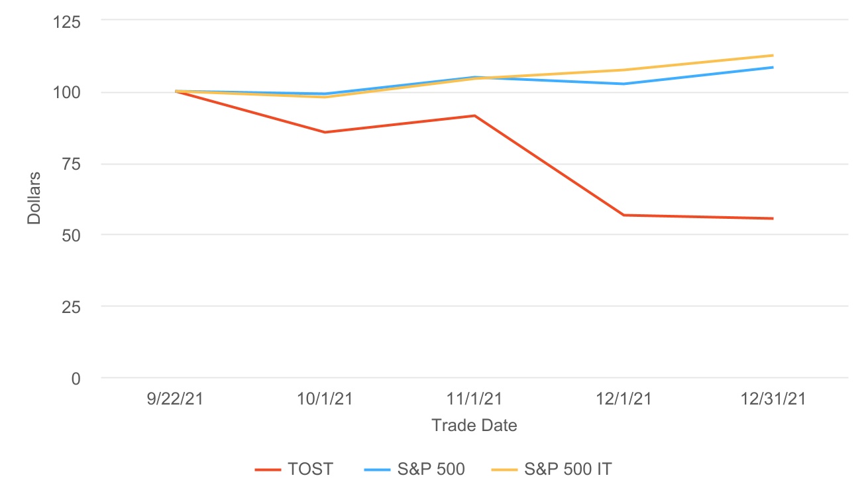Select the 11/1/21 x-axis date label
868x504 pixels.
pyautogui.click(x=474, y=399)
